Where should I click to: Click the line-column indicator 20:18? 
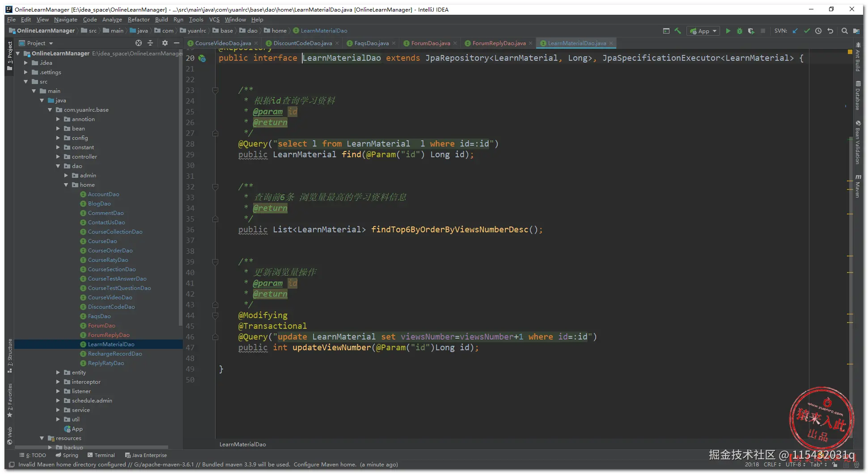point(752,465)
